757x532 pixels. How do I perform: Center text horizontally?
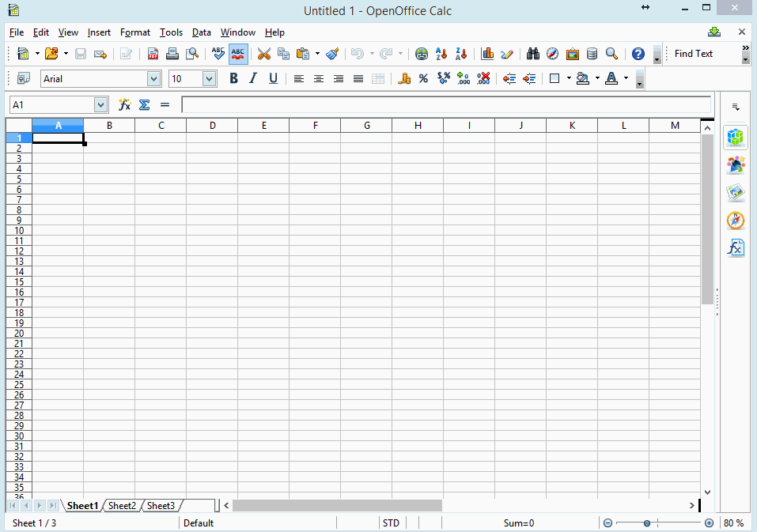click(x=319, y=78)
